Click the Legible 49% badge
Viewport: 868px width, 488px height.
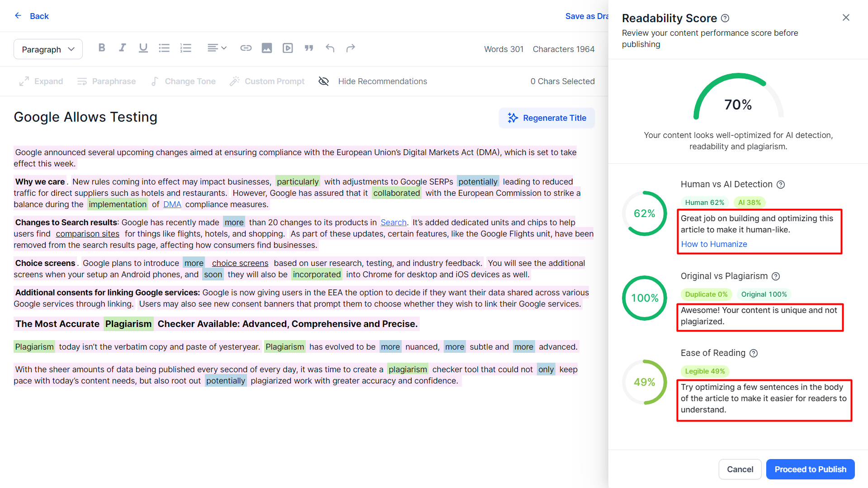tap(705, 371)
